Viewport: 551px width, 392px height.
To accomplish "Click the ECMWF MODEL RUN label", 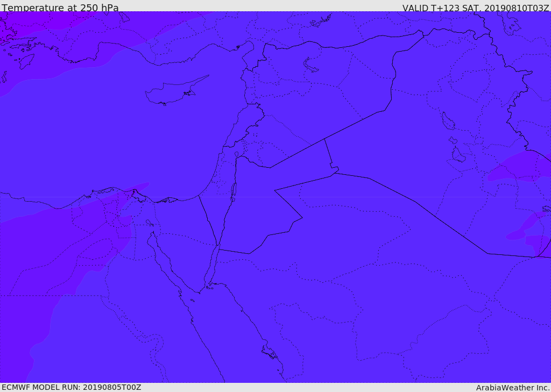I will (x=71, y=387).
